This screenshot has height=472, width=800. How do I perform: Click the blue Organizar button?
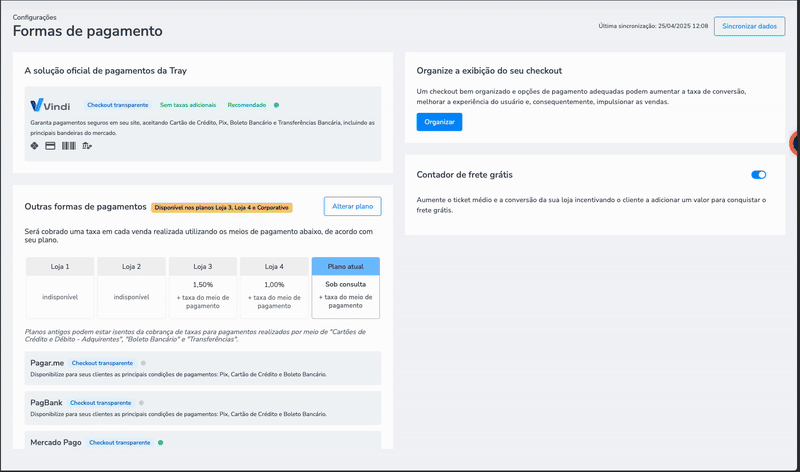pyautogui.click(x=439, y=122)
